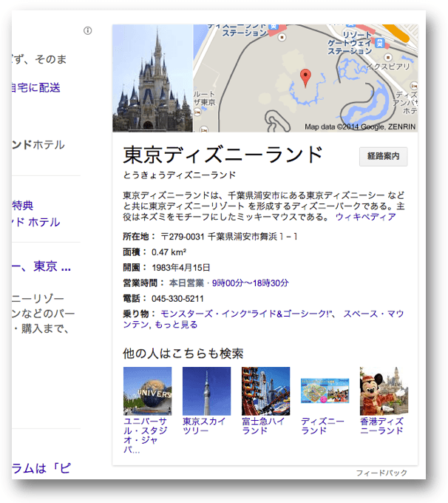Click the とうきょうディズニーランド reading subtitle
The width and height of the screenshot is (448, 503).
(x=180, y=175)
